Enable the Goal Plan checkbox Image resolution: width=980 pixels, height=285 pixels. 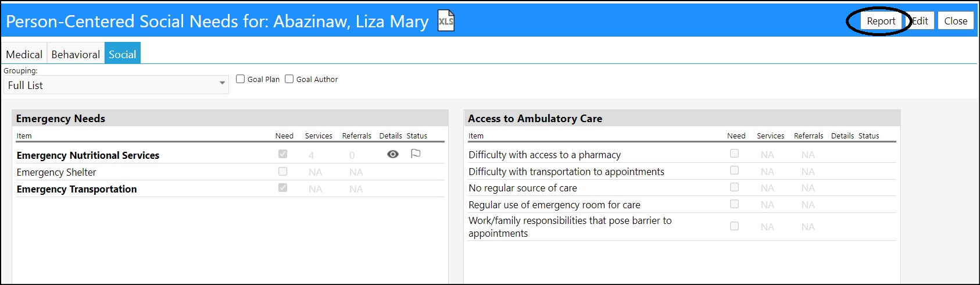[240, 79]
